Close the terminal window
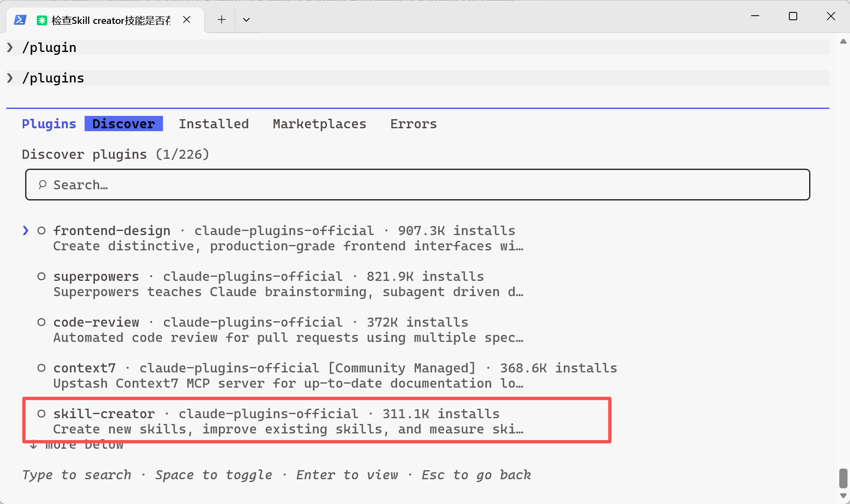Screen dimensions: 850x504 pos(831,16)
